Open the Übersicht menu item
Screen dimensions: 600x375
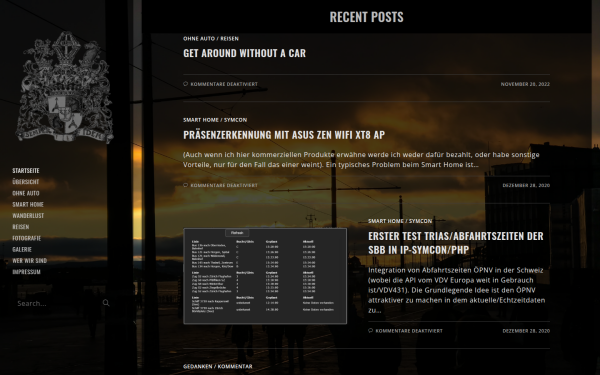pos(26,182)
